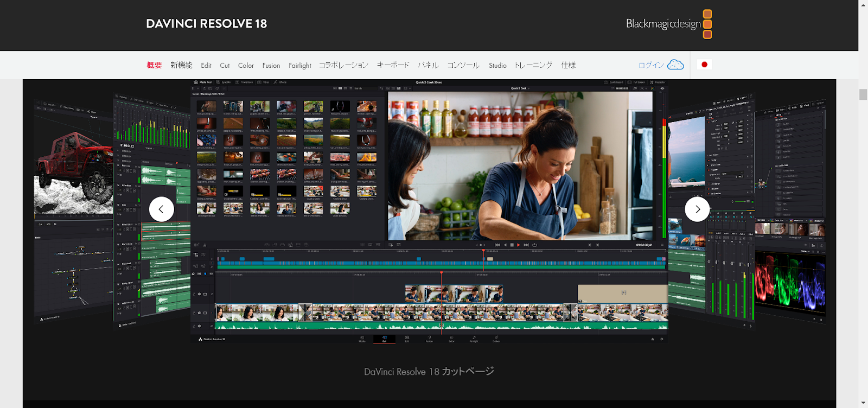
Task: Click the media pool Search field
Action: click(x=366, y=88)
